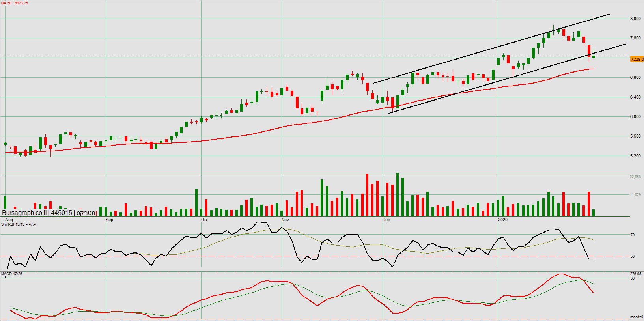This screenshot has height=321, width=644.
Task: Click the 11,029 volume axis value
Action: tap(635, 195)
